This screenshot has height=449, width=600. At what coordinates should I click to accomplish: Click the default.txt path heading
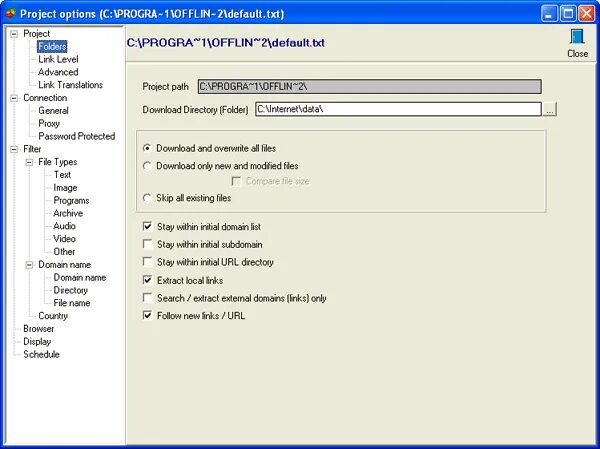tap(226, 42)
